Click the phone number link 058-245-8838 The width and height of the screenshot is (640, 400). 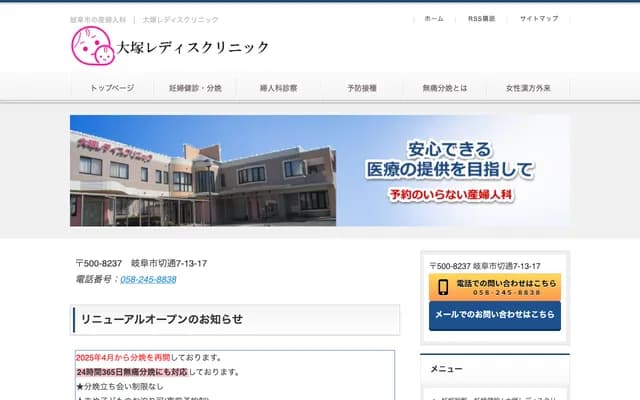click(x=148, y=279)
